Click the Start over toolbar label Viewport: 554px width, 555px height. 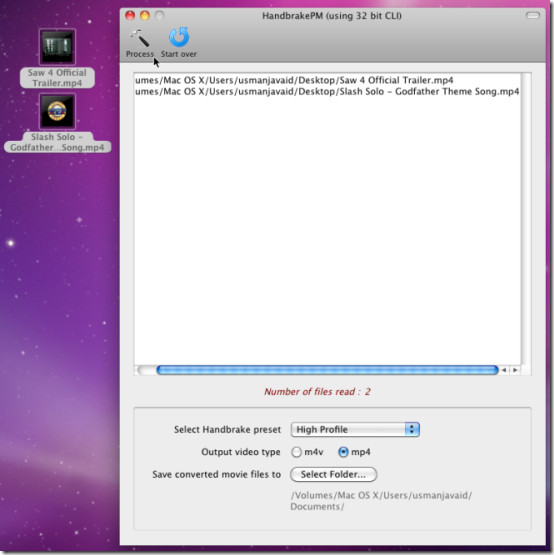pyautogui.click(x=179, y=54)
